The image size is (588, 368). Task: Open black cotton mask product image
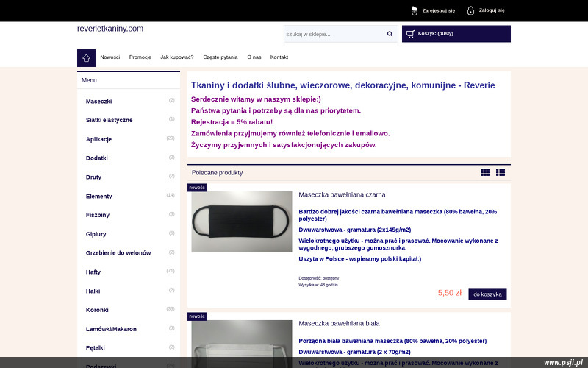[242, 222]
